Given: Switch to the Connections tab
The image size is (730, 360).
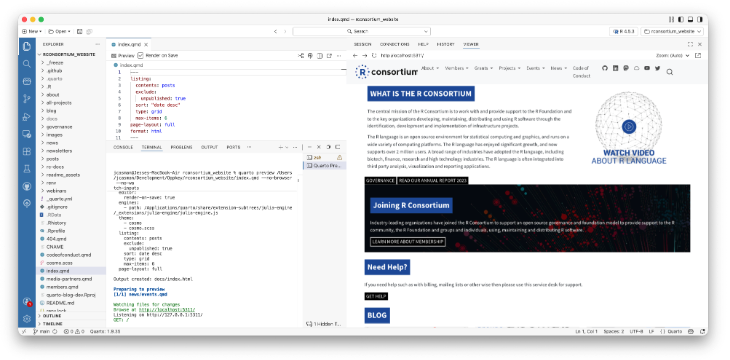Looking at the screenshot, I should 394,45.
